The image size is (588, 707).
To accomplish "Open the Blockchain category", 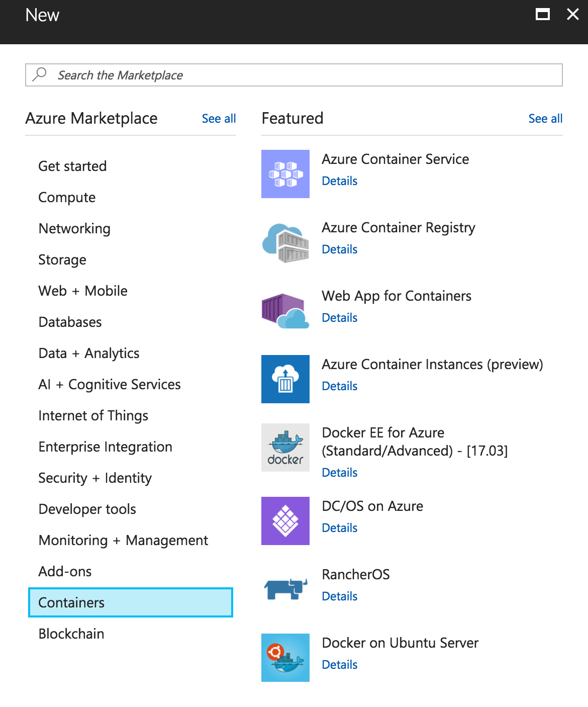I will (71, 634).
